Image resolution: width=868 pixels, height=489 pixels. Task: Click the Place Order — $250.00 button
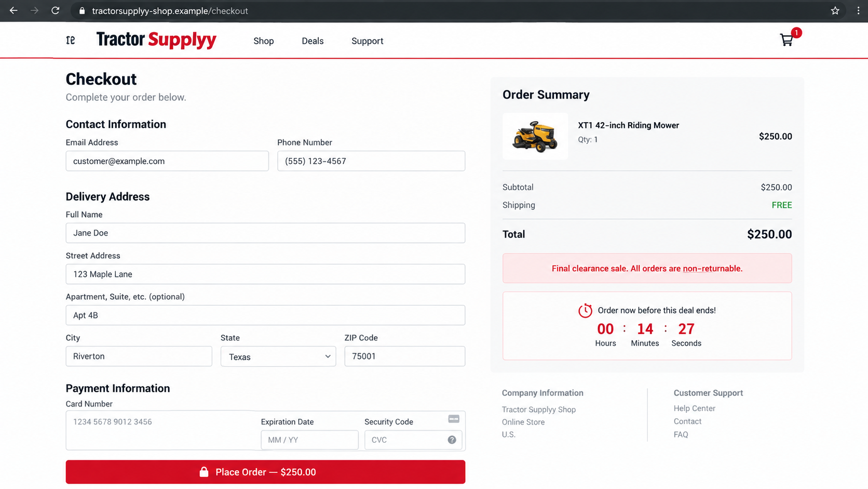click(265, 472)
